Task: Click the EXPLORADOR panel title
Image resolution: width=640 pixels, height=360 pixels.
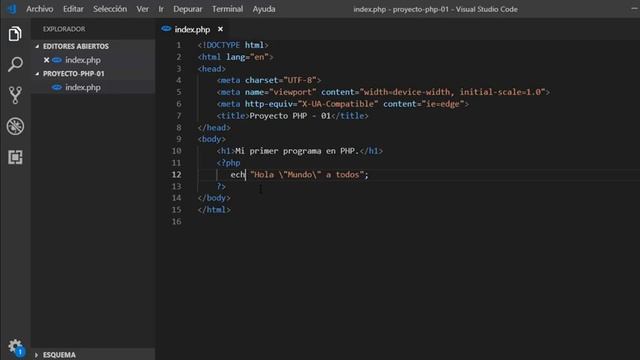Action: pyautogui.click(x=64, y=29)
